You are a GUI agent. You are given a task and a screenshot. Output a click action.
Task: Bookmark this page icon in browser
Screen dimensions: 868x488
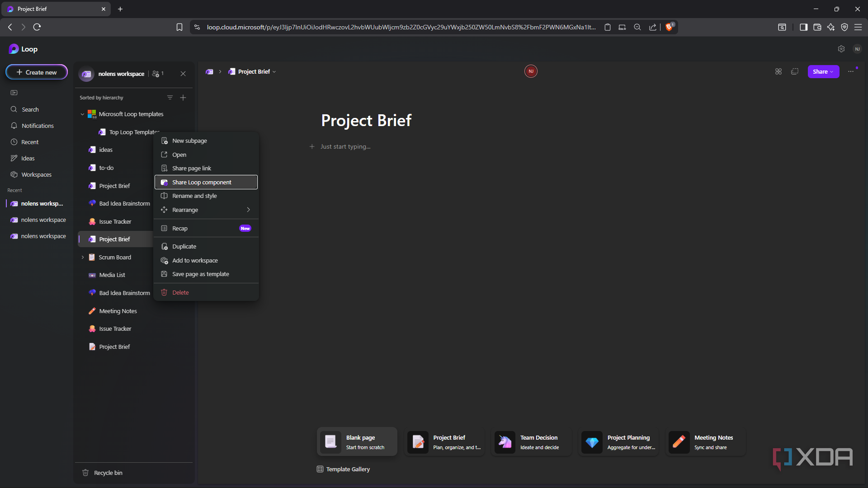pyautogui.click(x=179, y=27)
